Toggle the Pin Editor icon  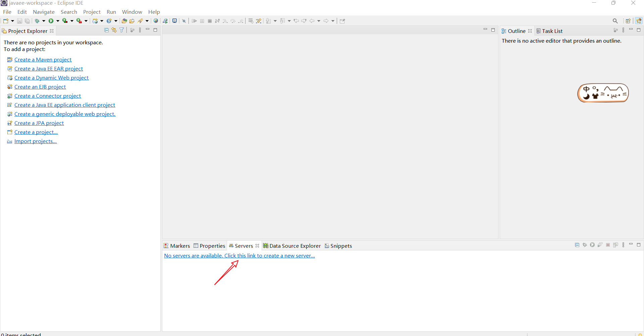(x=342, y=20)
